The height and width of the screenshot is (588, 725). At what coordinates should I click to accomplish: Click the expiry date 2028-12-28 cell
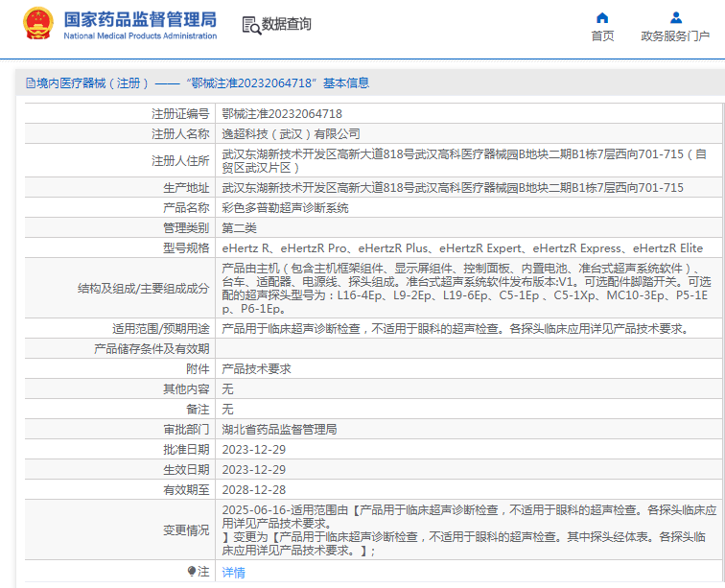[254, 489]
